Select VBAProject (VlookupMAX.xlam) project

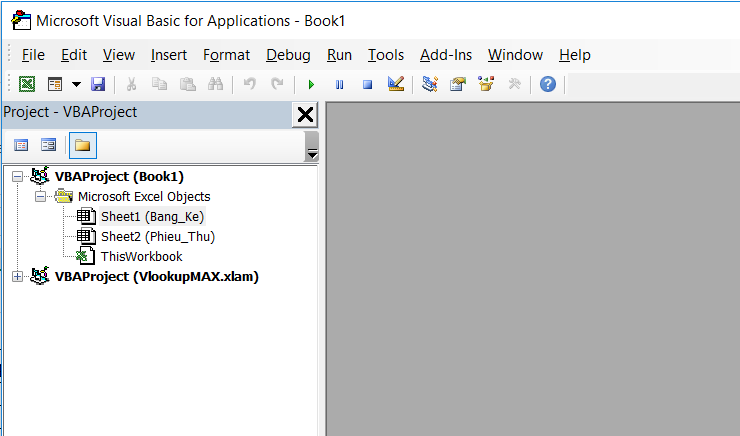157,277
